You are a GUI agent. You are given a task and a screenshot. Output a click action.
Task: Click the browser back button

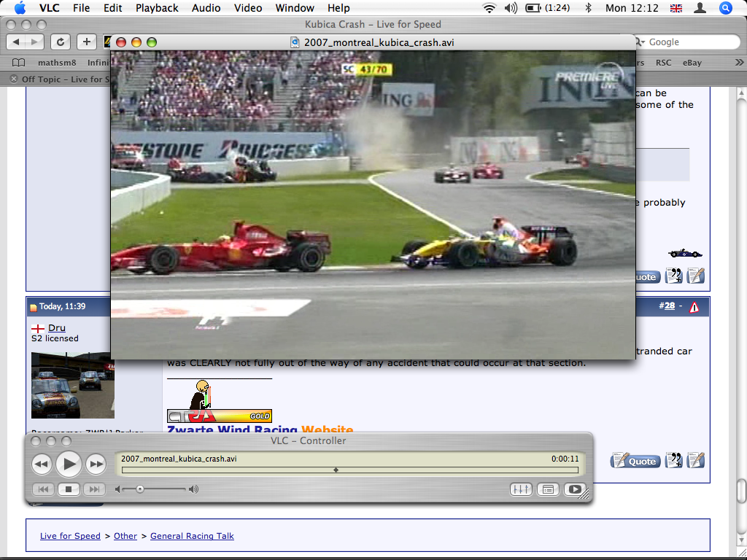tap(16, 42)
